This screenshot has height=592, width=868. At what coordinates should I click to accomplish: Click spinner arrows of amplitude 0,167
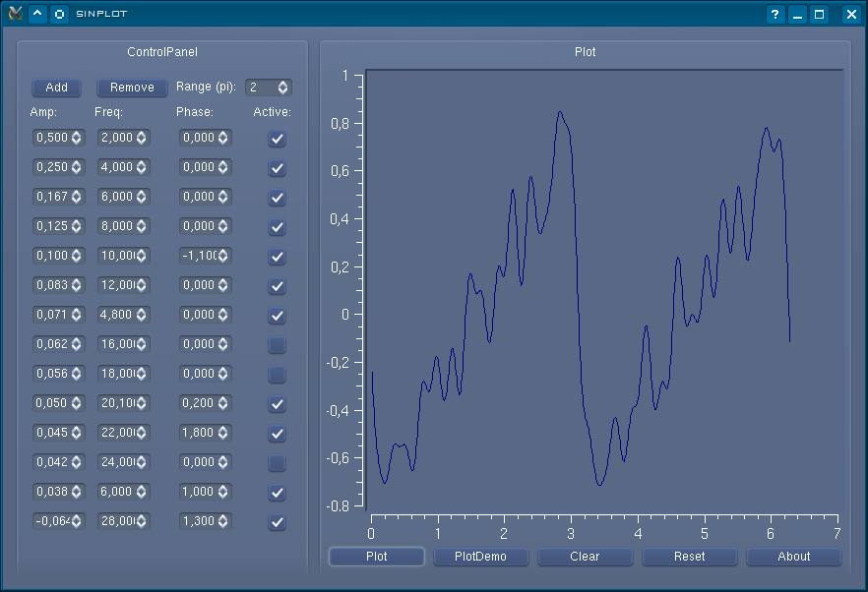(x=77, y=197)
